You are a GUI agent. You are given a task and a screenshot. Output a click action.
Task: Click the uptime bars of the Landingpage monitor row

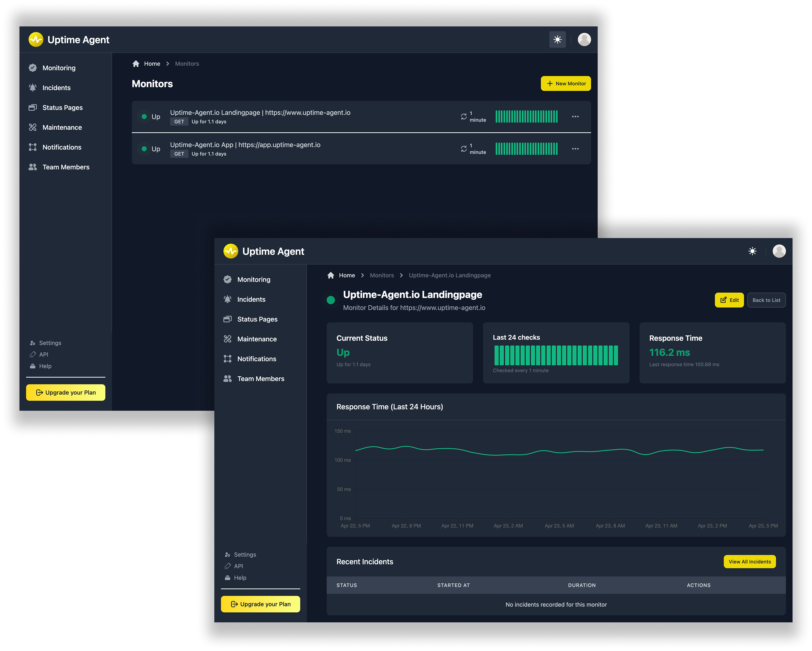pos(527,117)
